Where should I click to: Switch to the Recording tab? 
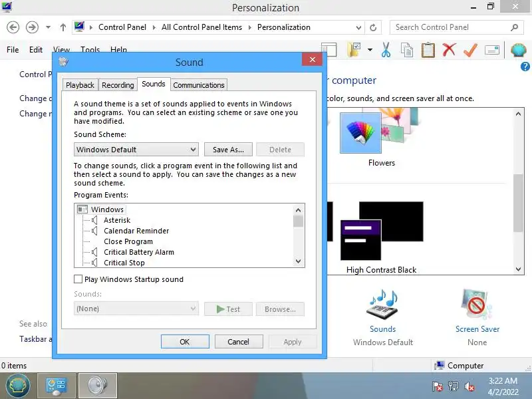tap(118, 85)
